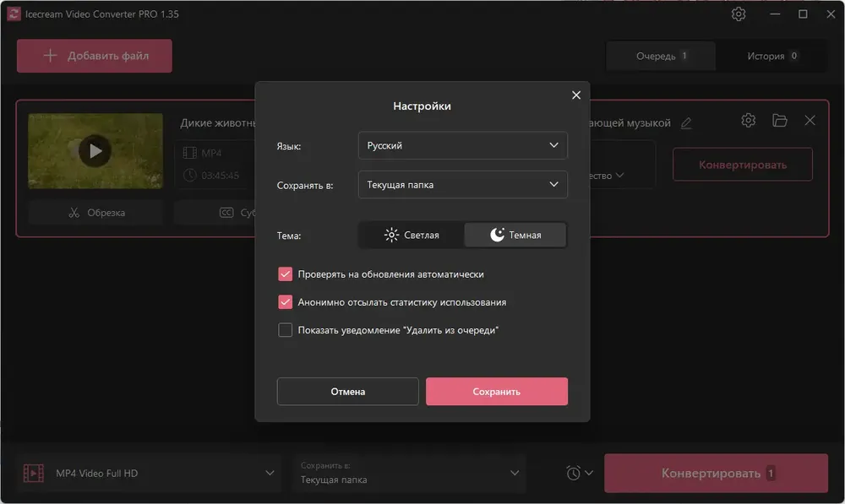Disable anonymous usage statistics checkbox
The image size is (845, 504).
[285, 302]
